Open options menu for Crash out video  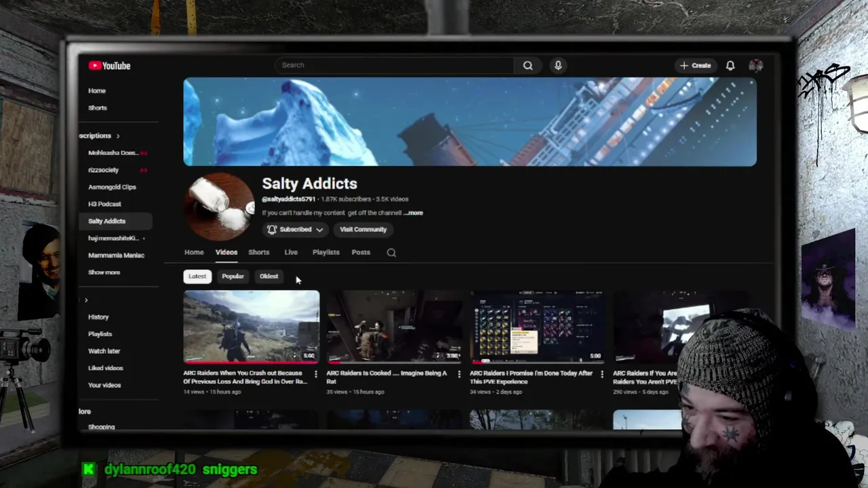[315, 374]
